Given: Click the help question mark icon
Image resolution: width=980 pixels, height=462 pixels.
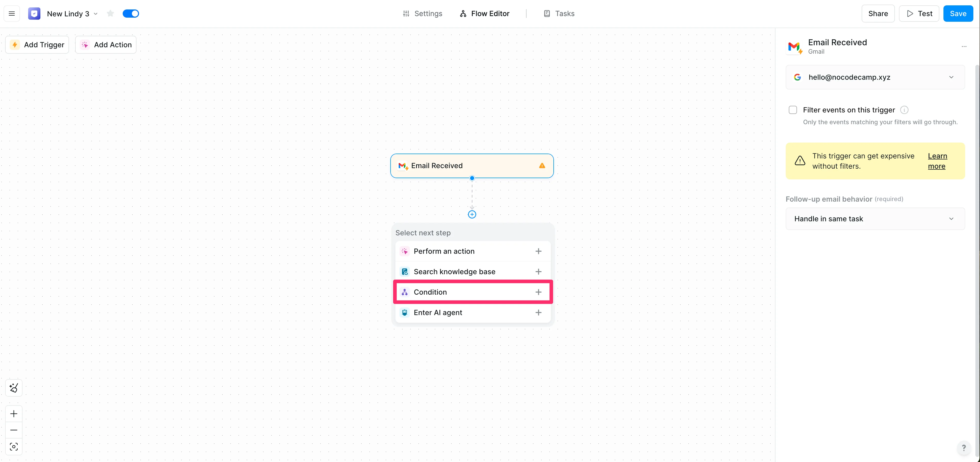Looking at the screenshot, I should click(x=964, y=448).
